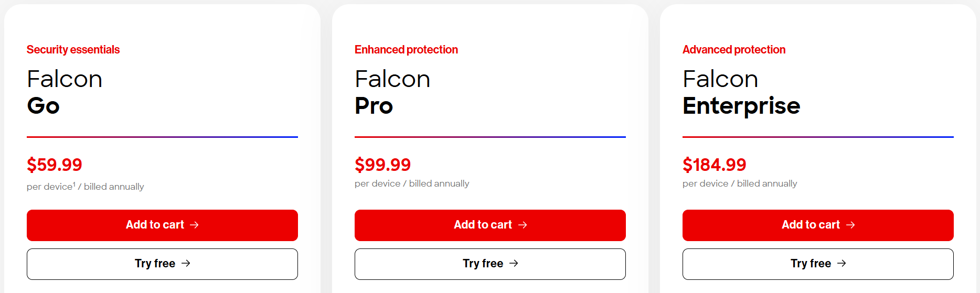Image resolution: width=980 pixels, height=293 pixels.
Task: Click the arrow icon beside Falcon Pro's Try free
Action: tap(514, 263)
